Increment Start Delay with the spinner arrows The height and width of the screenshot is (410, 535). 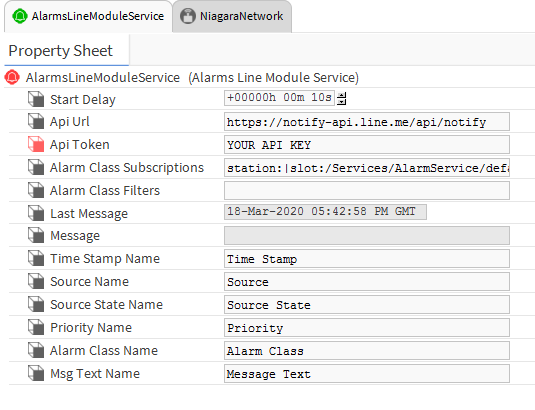[x=342, y=95]
